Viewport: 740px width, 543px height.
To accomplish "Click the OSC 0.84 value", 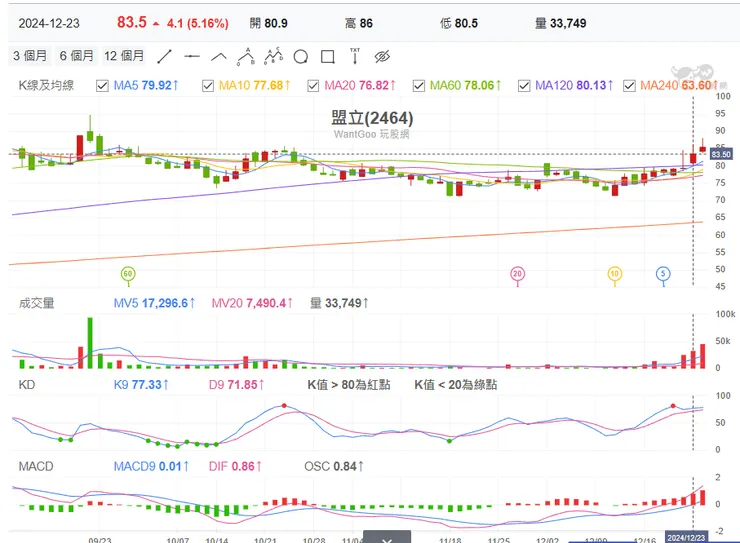I will coord(334,467).
